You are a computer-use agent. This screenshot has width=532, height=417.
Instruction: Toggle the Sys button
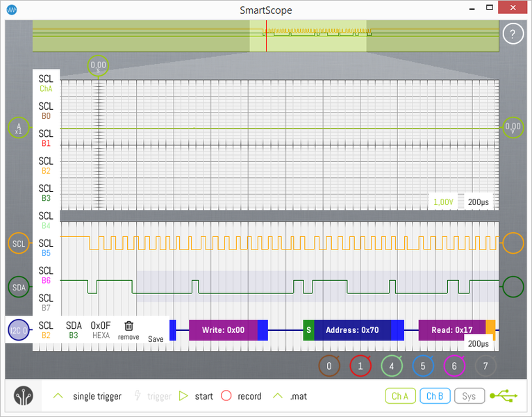(x=469, y=396)
